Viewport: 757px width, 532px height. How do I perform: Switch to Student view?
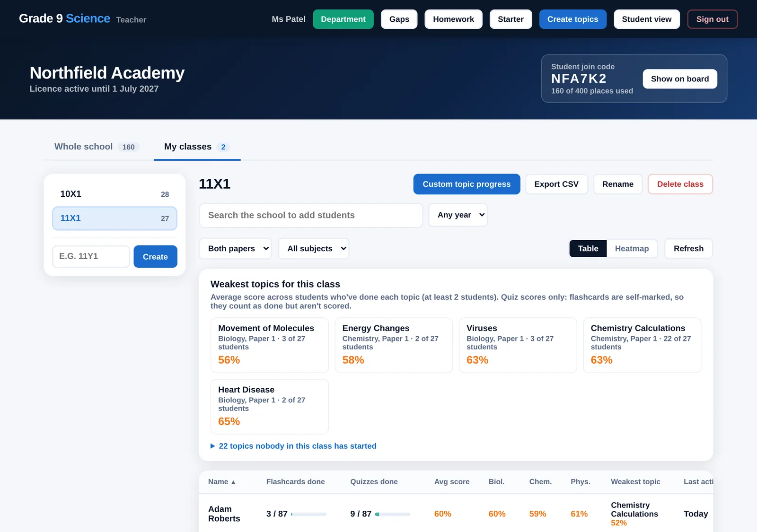click(646, 19)
